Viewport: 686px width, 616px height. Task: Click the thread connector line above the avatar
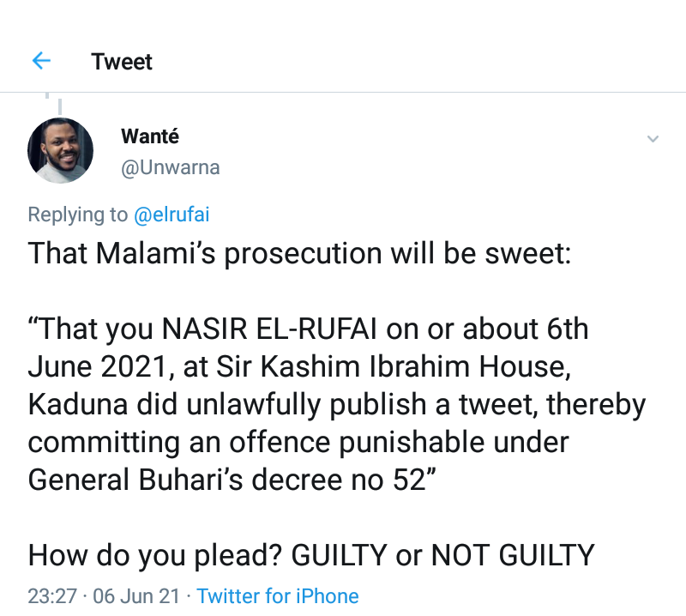59,105
